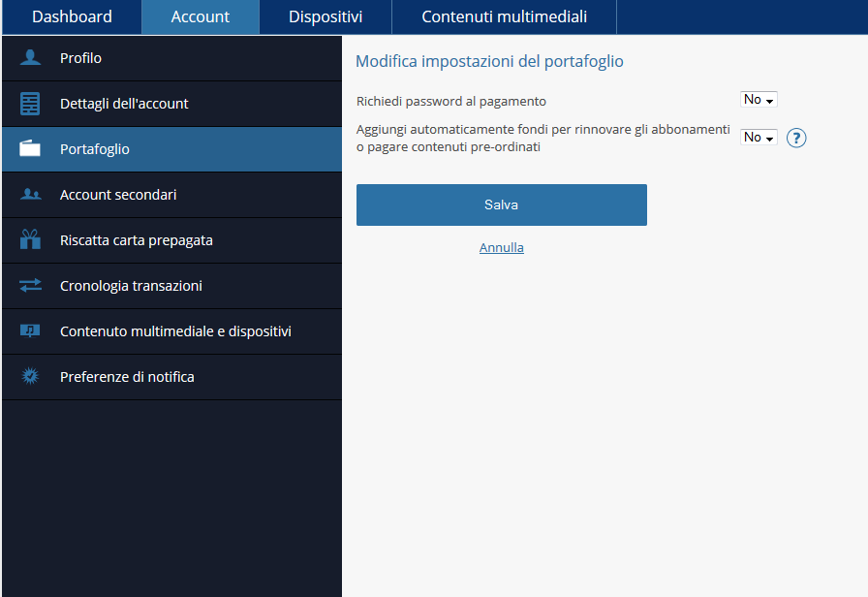Viewport: 868px width, 597px height.
Task: Click the Annulla link
Action: click(502, 247)
